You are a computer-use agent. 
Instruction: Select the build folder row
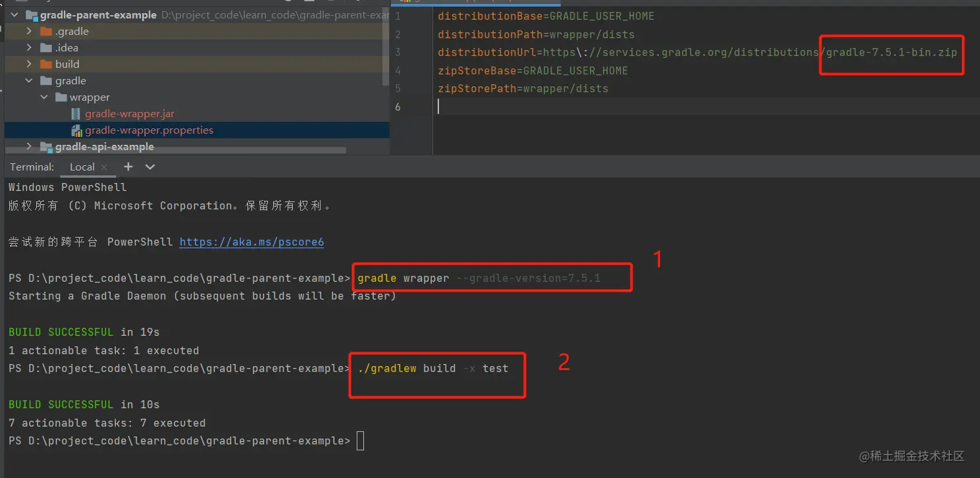(x=197, y=64)
